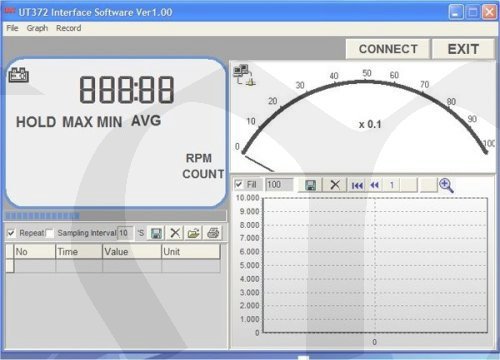
Task: Clear the record table with the X icon
Action: (175, 233)
